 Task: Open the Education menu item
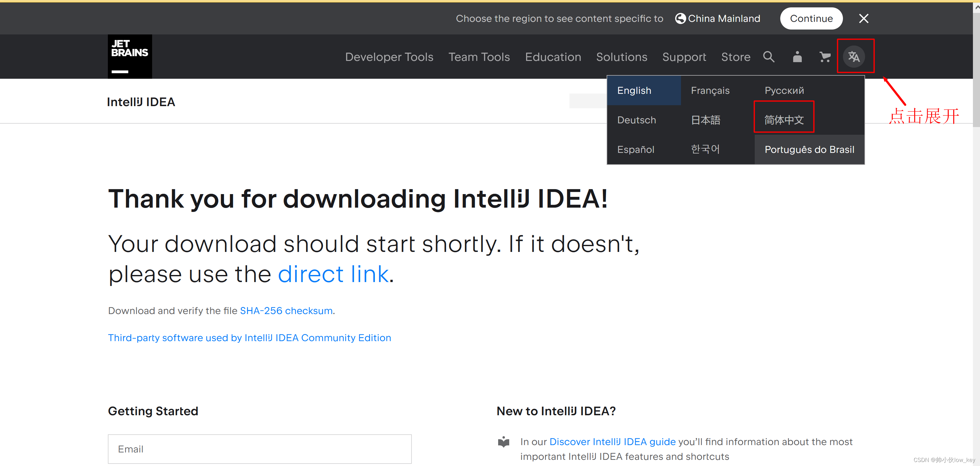click(553, 57)
